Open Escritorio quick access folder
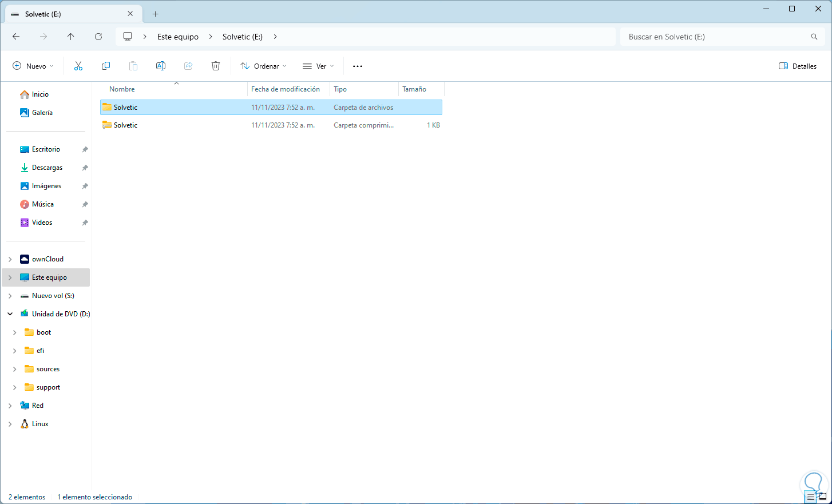This screenshot has width=832, height=504. pyautogui.click(x=46, y=149)
